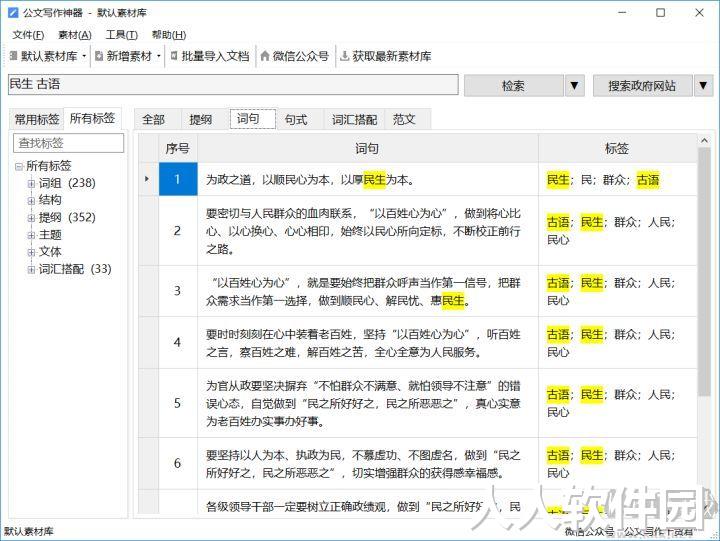This screenshot has height=541, width=720.
Task: Switch to the 常用标签 tab
Action: pyautogui.click(x=37, y=119)
